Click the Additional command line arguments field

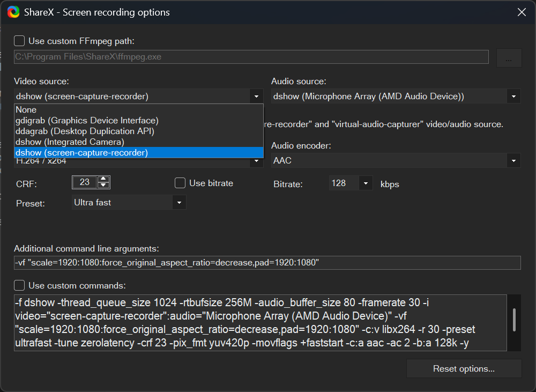pos(267,263)
